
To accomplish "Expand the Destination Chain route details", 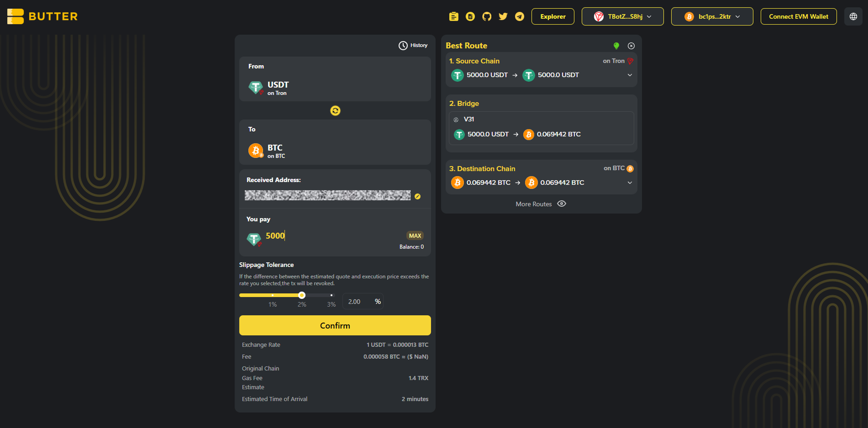I will pyautogui.click(x=629, y=183).
